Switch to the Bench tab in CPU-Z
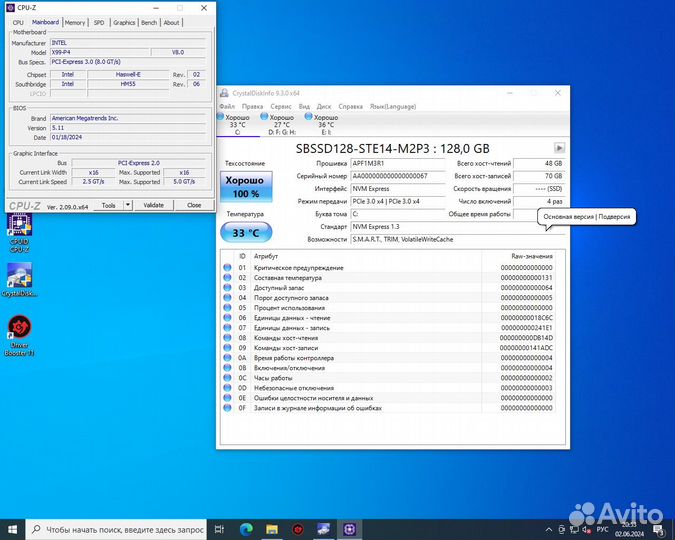The height and width of the screenshot is (540, 675). tap(149, 22)
